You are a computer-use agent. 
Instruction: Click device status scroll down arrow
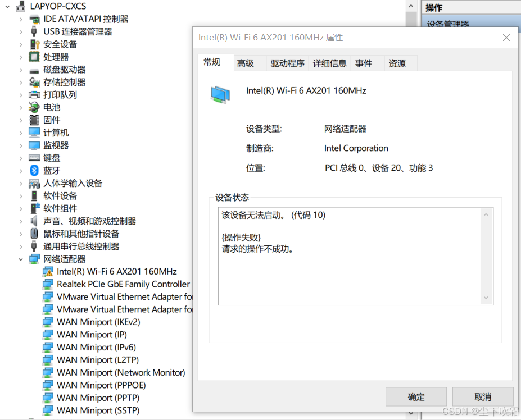[486, 298]
